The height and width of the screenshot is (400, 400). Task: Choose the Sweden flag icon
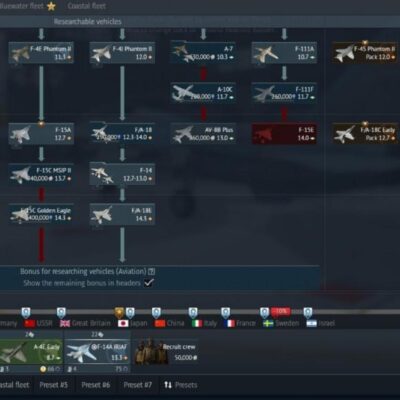(x=268, y=323)
